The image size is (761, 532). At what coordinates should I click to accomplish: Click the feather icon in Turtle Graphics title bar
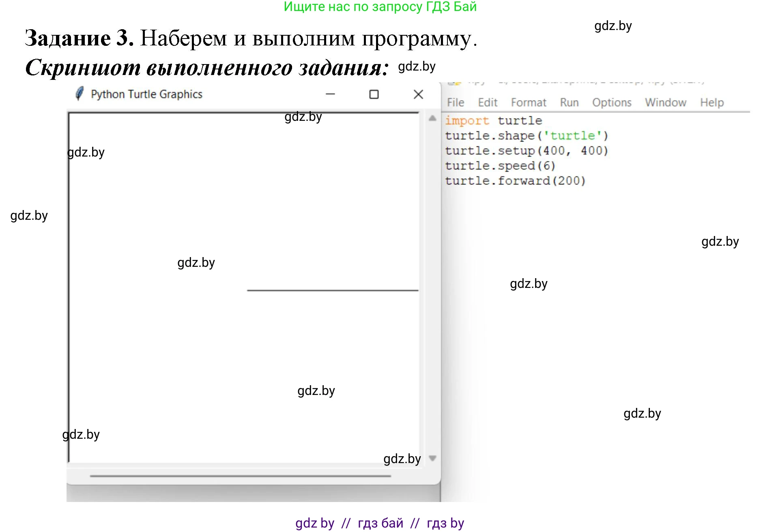coord(80,94)
